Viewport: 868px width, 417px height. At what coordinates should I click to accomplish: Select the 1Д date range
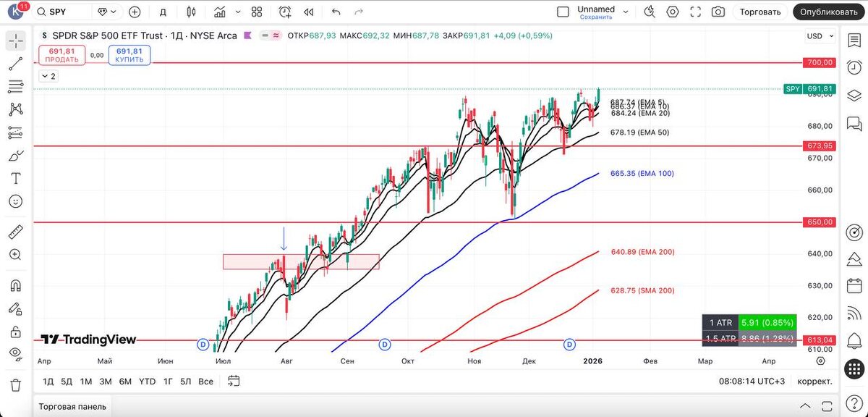pyautogui.click(x=48, y=381)
